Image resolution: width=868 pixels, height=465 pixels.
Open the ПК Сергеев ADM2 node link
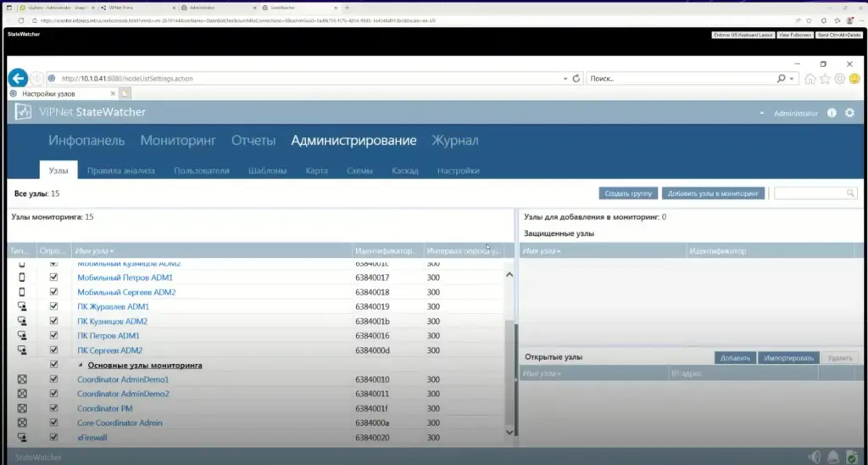coord(109,350)
